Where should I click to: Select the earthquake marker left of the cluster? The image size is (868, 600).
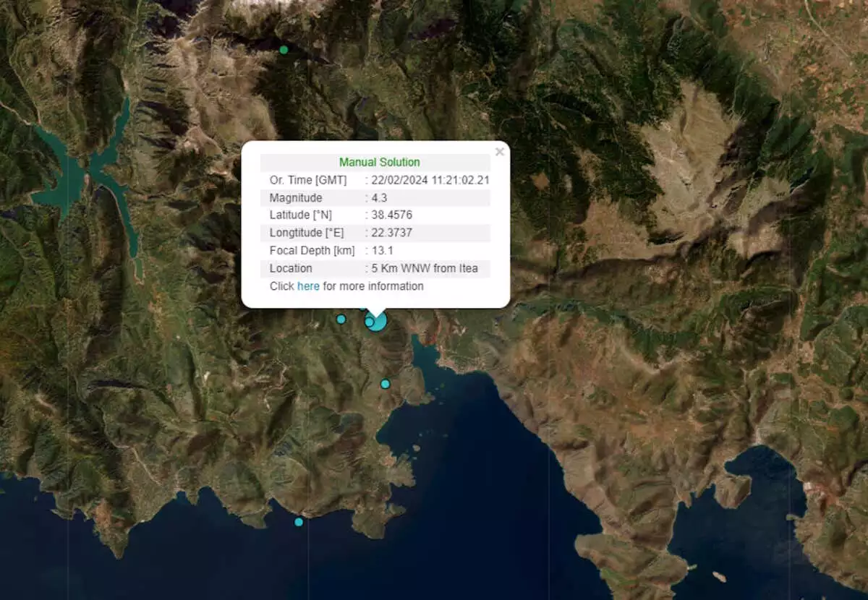click(341, 319)
